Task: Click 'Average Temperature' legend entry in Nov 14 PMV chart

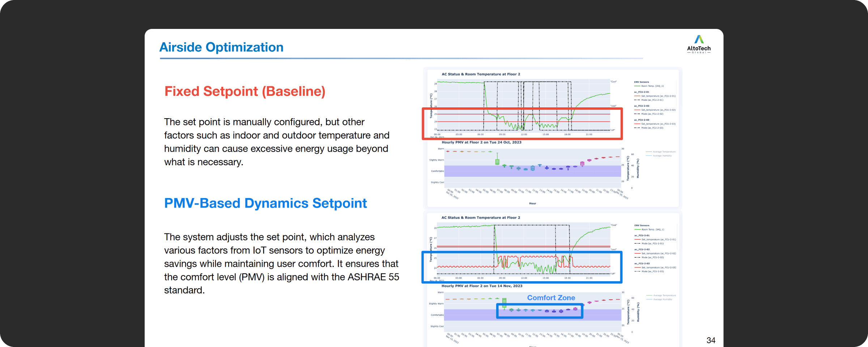Action: point(661,295)
